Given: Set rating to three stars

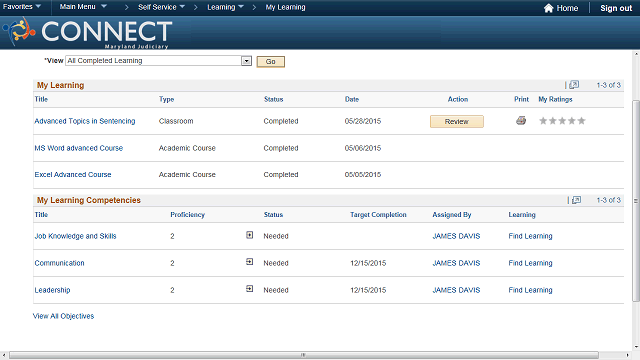Looking at the screenshot, I should tap(562, 120).
